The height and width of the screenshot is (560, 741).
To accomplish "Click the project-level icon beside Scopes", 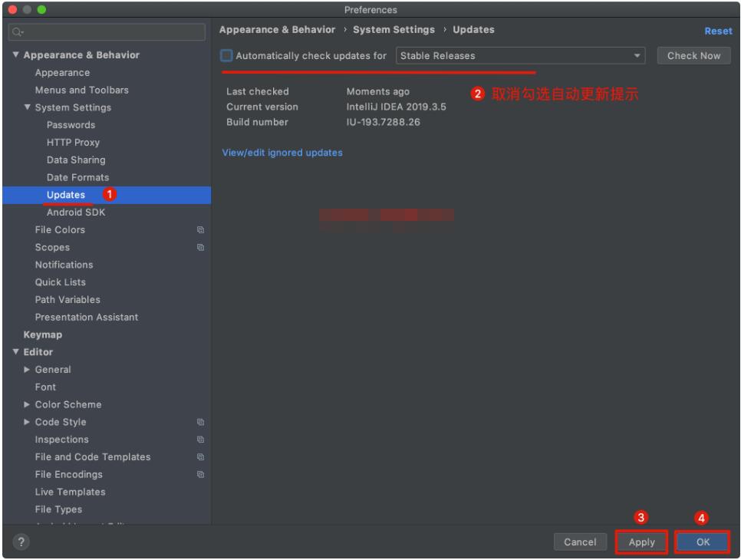I will [x=200, y=248].
